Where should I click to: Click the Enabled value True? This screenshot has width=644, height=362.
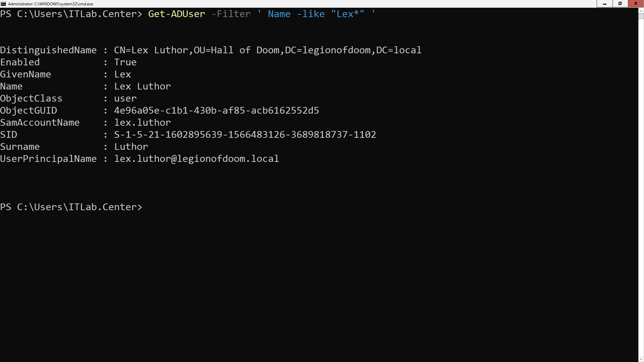point(125,62)
